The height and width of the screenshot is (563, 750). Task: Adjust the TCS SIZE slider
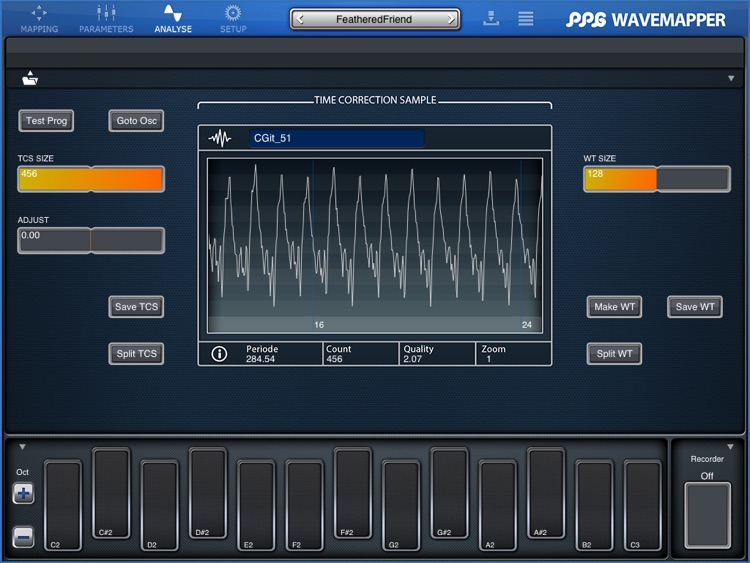[x=91, y=179]
